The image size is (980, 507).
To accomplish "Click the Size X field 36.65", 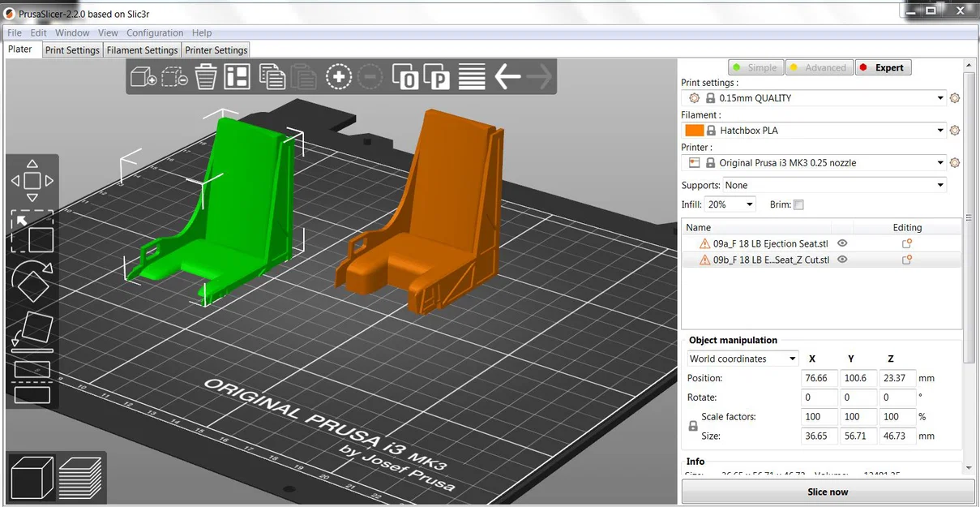I will (x=819, y=436).
